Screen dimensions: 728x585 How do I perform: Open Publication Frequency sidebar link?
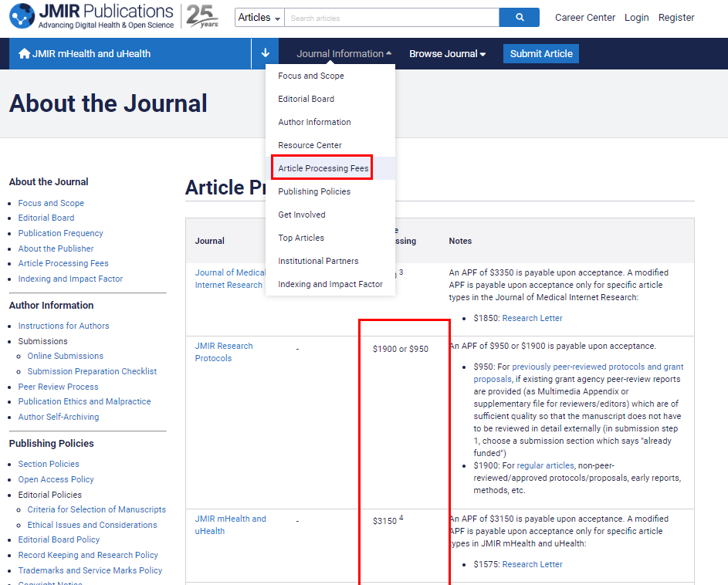(60, 233)
